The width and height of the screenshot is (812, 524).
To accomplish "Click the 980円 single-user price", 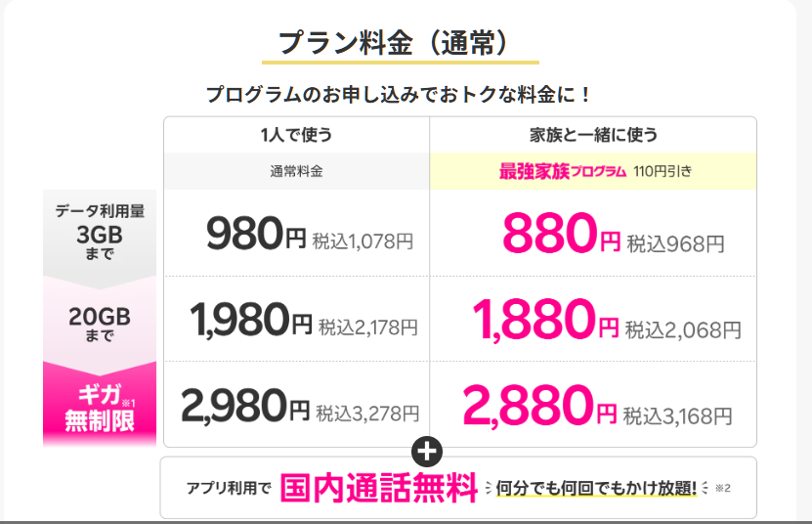I will 256,234.
